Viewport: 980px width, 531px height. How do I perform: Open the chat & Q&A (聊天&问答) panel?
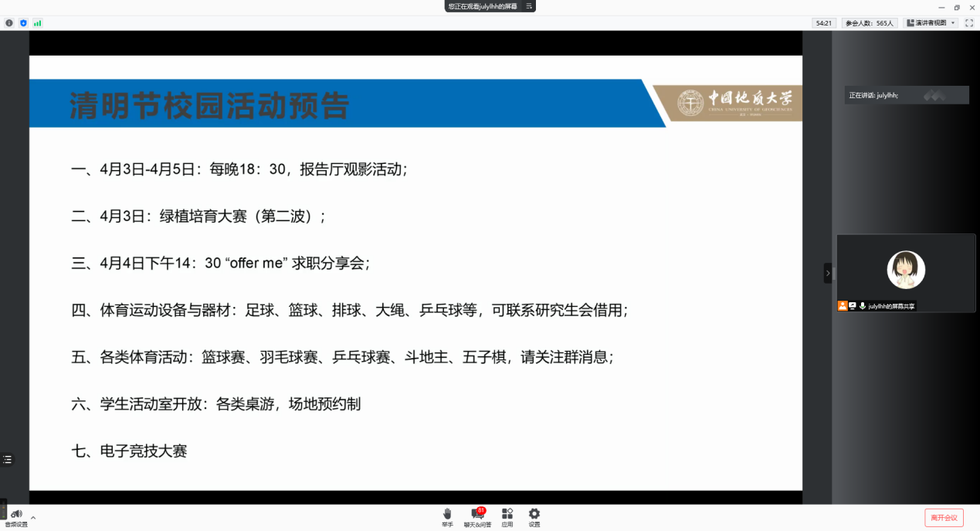477,515
